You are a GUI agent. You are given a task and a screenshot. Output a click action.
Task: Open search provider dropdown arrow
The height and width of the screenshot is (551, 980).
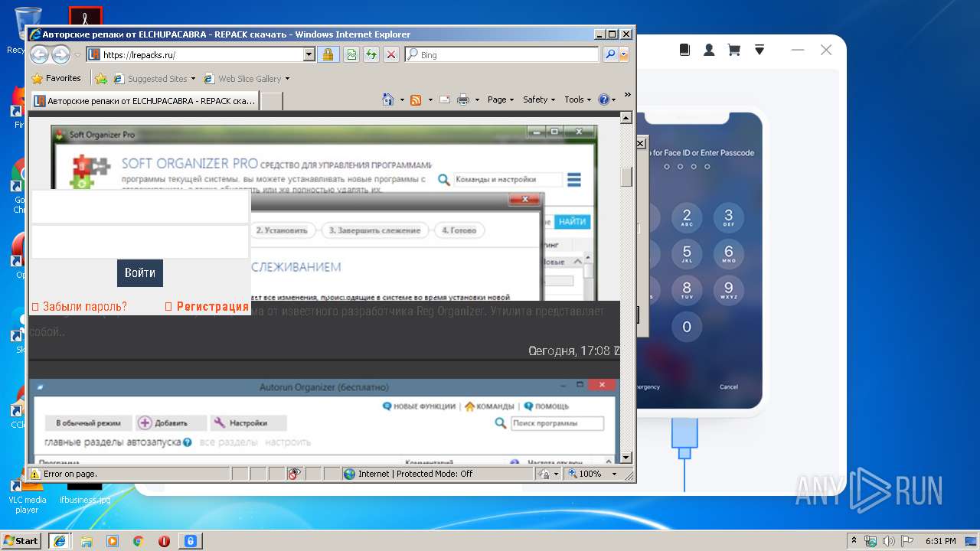pyautogui.click(x=624, y=54)
